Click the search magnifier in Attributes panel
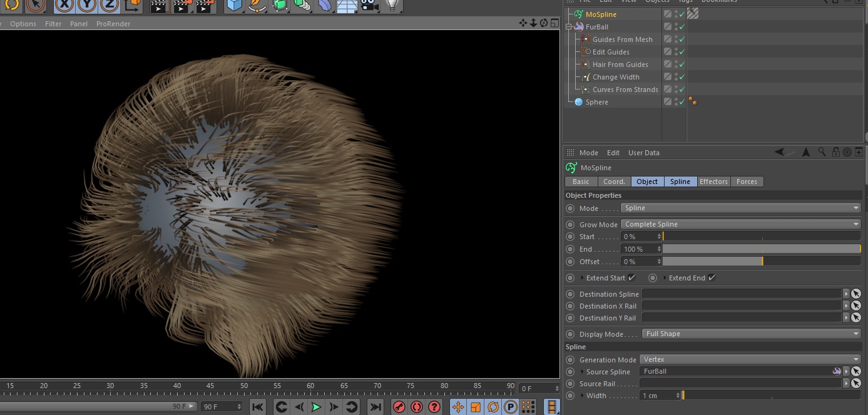Screen dimensions: 868x415 [x=821, y=152]
